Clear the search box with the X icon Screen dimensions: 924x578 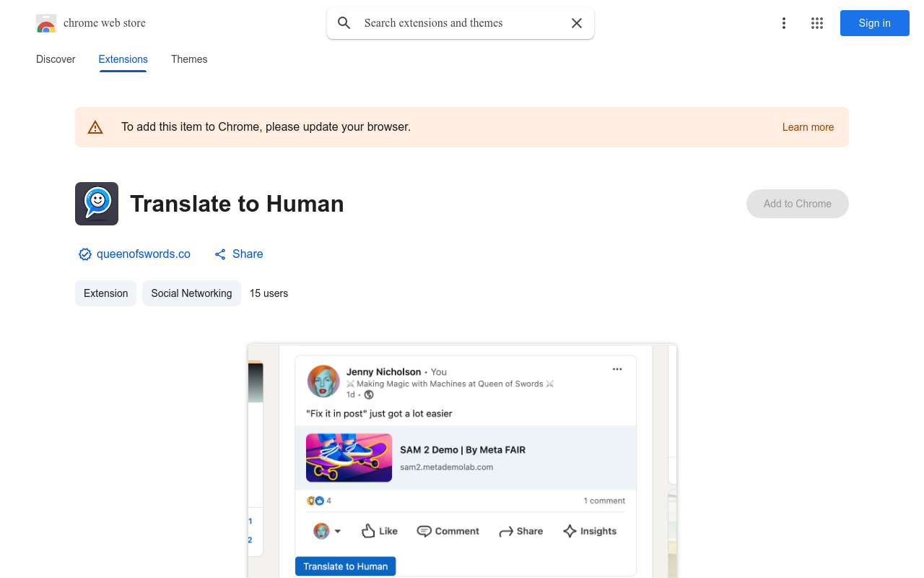point(577,23)
